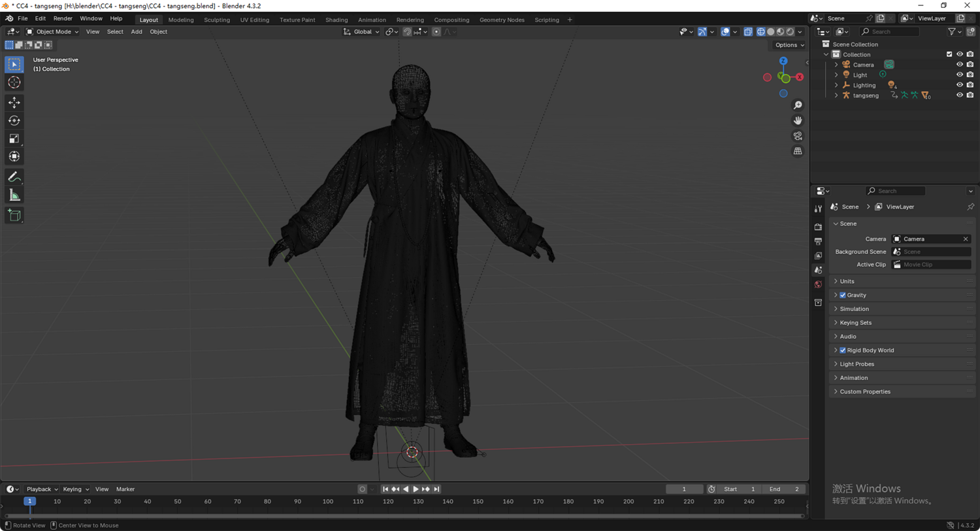
Task: Switch to the Shading workspace tab
Action: (x=336, y=20)
